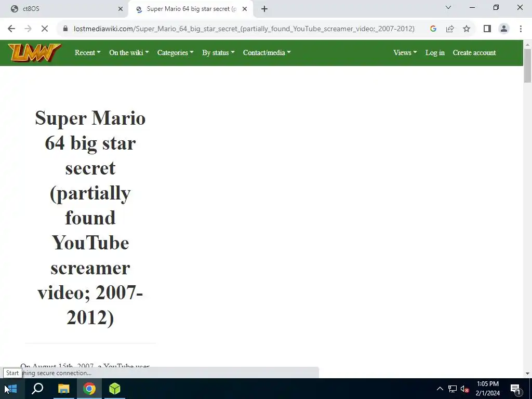The image size is (532, 399).
Task: Open the green cube taskbar app
Action: [115, 389]
